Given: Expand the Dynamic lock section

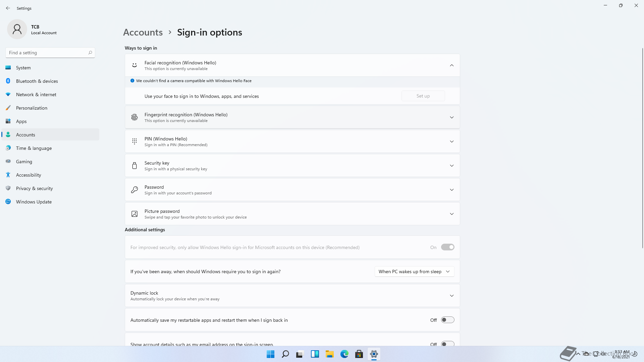Looking at the screenshot, I should [452, 296].
